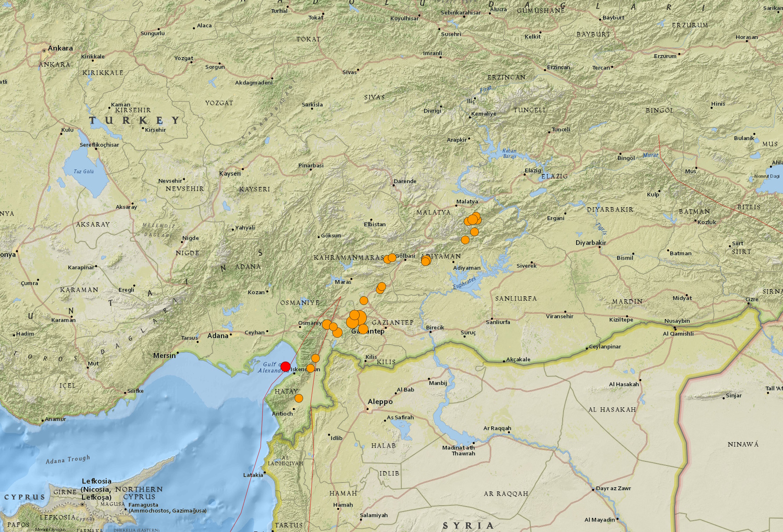Select orange marker northeast of Iskenderun by border
The width and height of the screenshot is (783, 532).
315,358
